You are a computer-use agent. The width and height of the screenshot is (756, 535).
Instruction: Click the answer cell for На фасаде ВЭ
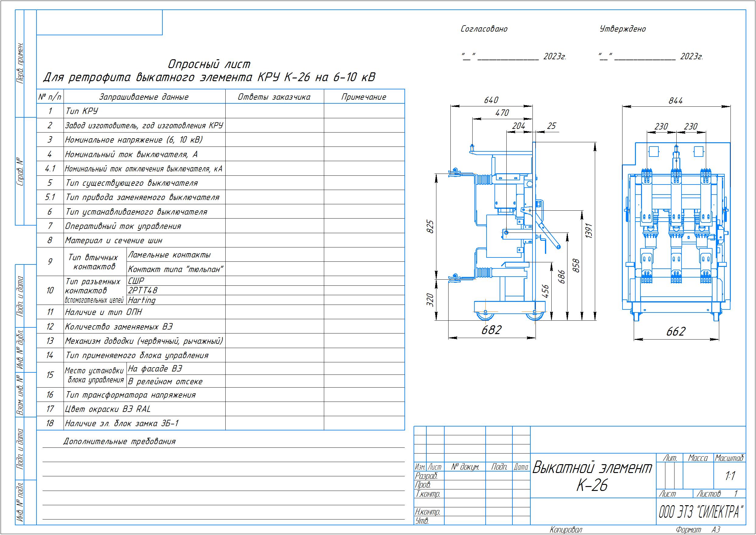point(275,369)
